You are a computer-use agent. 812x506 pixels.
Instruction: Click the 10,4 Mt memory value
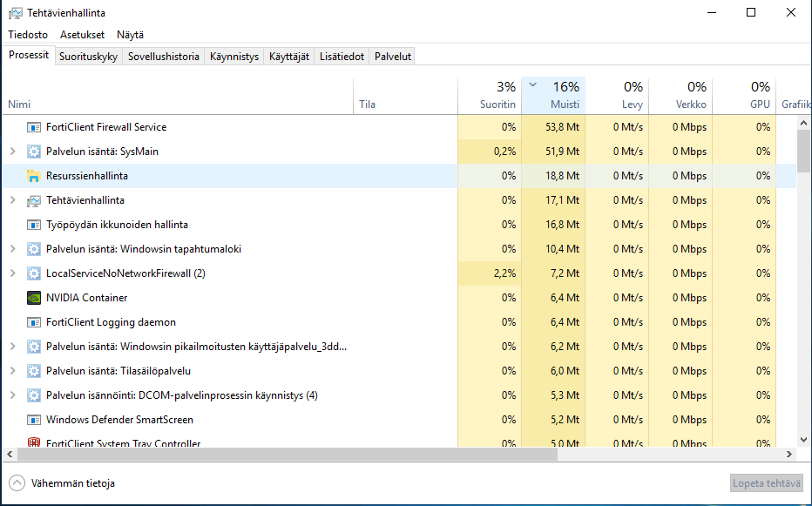[x=563, y=249]
